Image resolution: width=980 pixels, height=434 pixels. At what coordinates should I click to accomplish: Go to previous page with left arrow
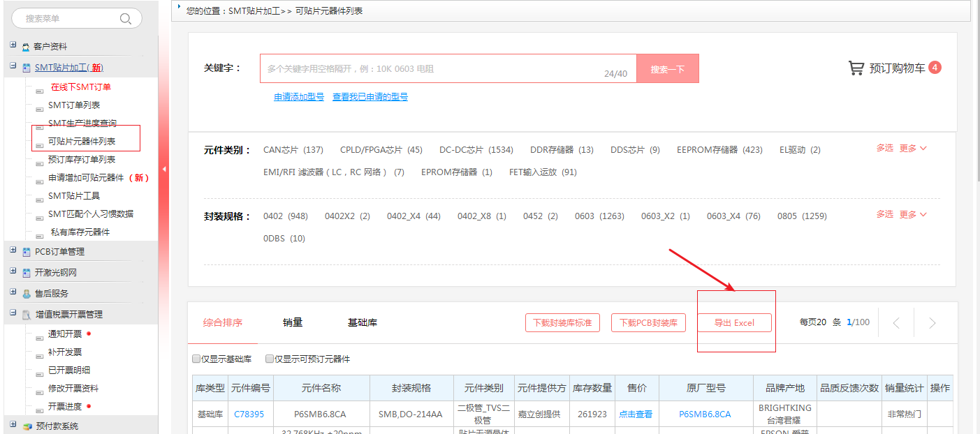897,323
